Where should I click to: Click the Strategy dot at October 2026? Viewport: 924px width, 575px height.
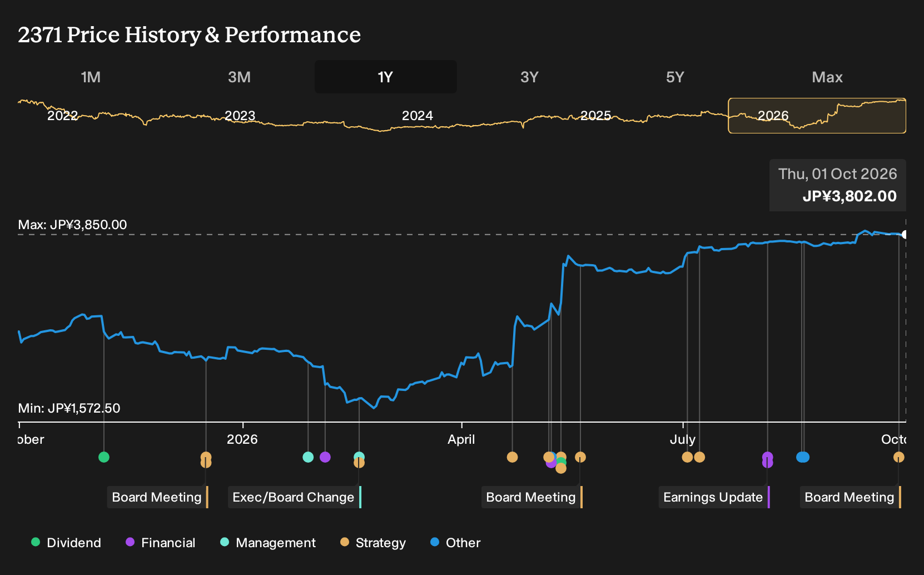pyautogui.click(x=898, y=457)
